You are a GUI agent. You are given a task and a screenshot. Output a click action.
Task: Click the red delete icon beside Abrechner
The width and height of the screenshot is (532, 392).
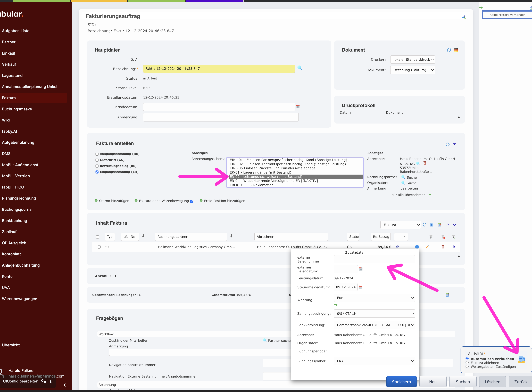click(425, 163)
